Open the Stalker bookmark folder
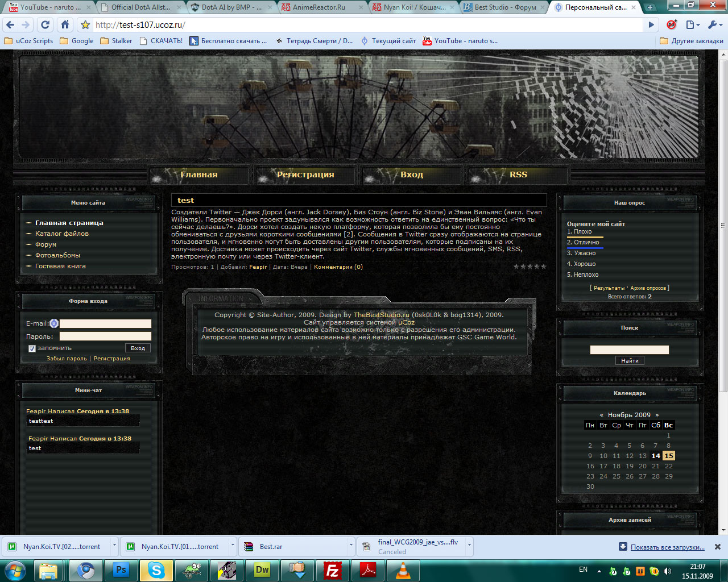Viewport: 728px width, 582px height. click(116, 41)
